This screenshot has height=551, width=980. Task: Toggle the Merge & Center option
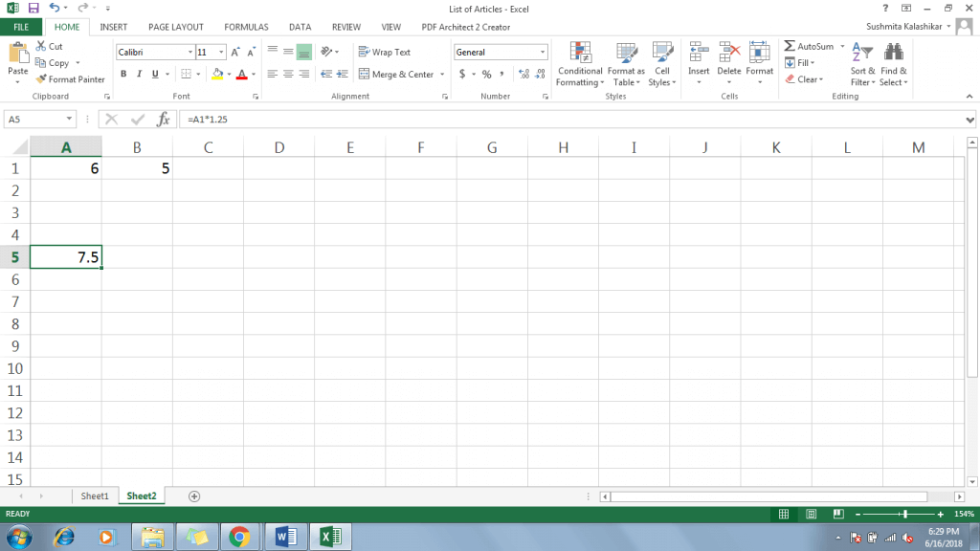click(x=395, y=74)
